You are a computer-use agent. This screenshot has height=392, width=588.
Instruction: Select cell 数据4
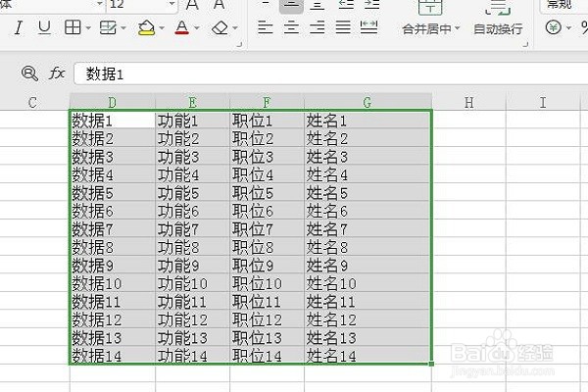[112, 174]
